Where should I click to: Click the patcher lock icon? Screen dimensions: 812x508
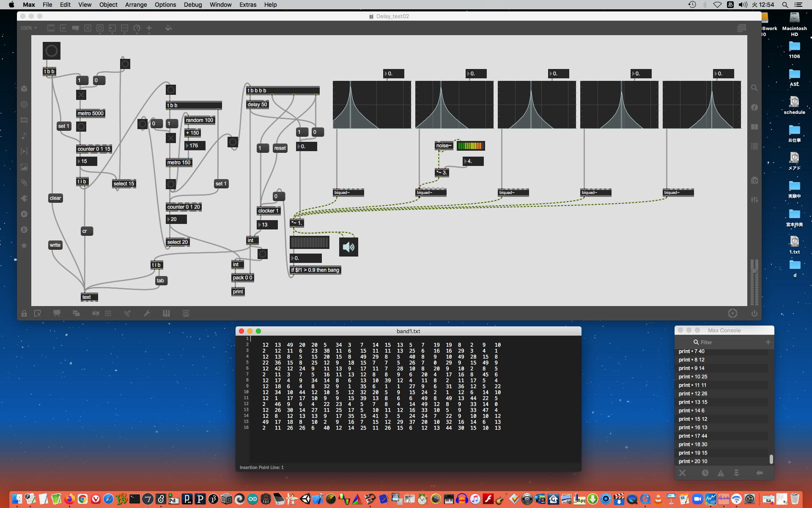(24, 314)
